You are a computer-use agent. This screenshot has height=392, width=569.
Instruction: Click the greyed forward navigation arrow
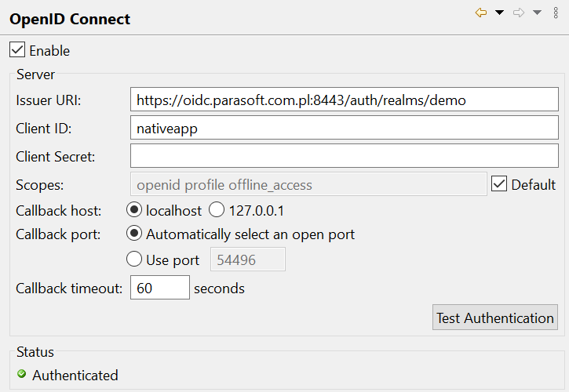tap(519, 13)
